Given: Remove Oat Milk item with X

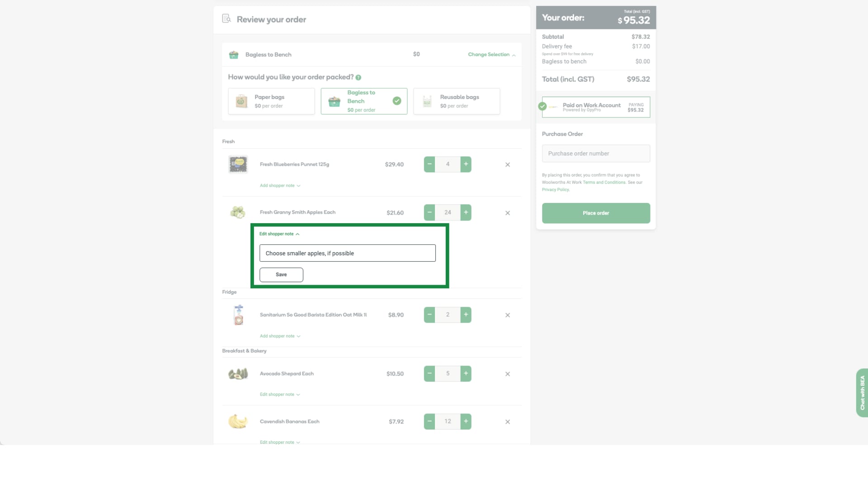Looking at the screenshot, I should click(507, 315).
